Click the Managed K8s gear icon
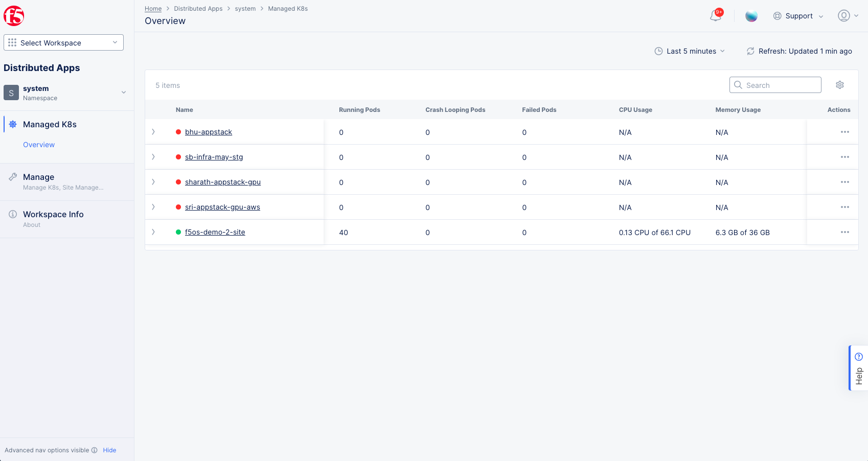Image resolution: width=868 pixels, height=461 pixels. [14, 124]
